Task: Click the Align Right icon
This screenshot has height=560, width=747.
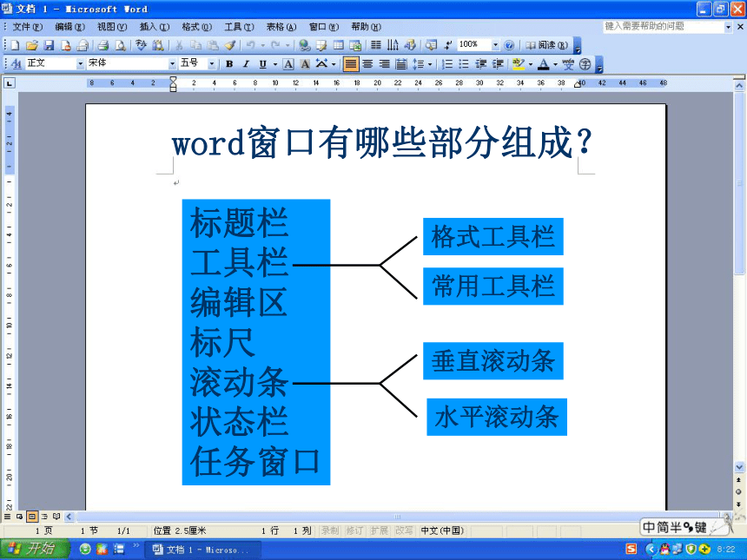Action: [x=385, y=63]
